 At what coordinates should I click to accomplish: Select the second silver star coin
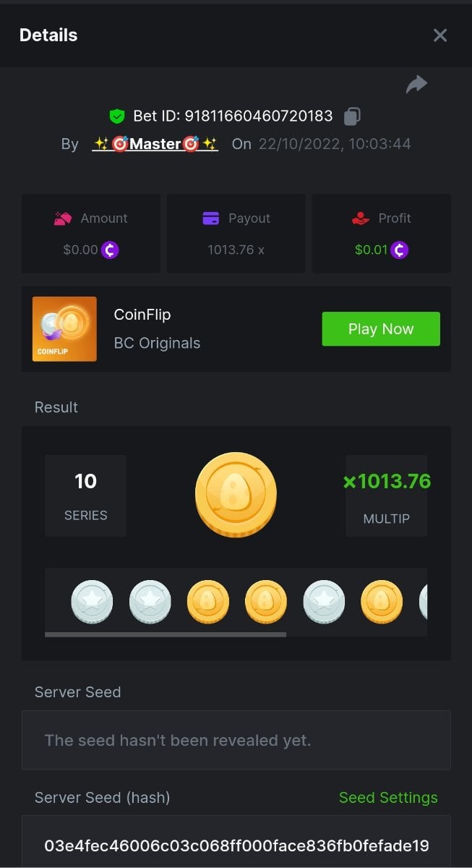[x=150, y=602]
